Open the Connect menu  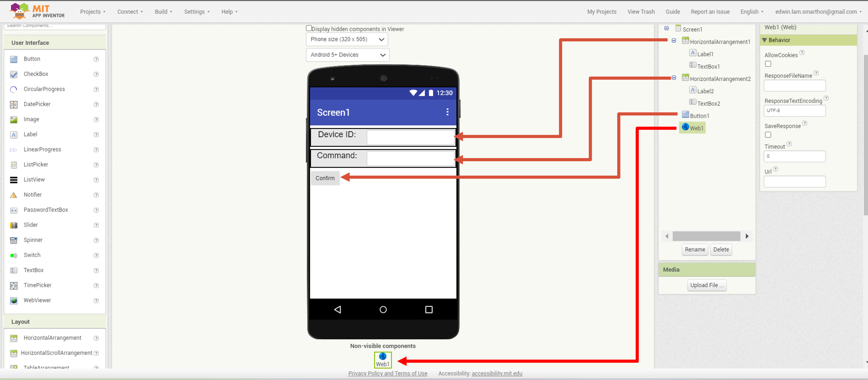click(130, 12)
